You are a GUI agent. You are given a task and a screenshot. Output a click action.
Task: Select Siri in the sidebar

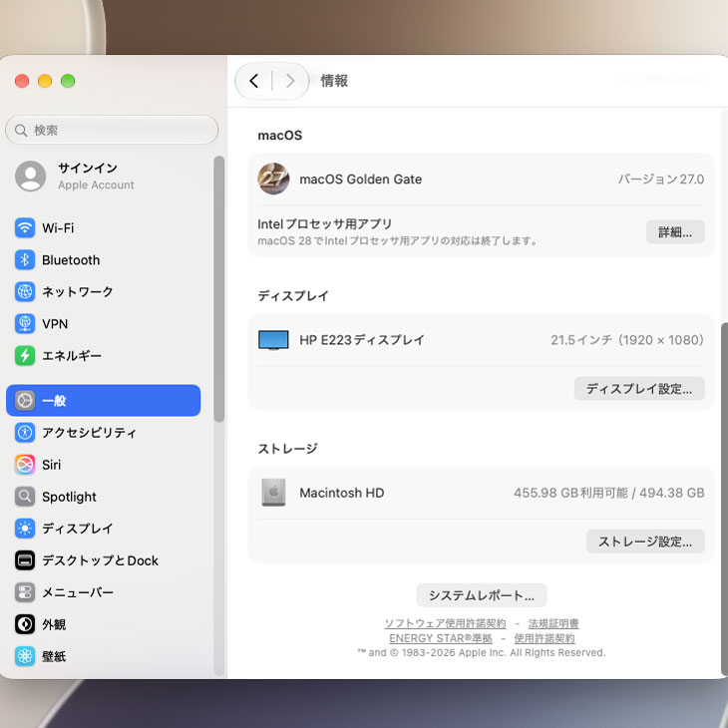click(103, 465)
